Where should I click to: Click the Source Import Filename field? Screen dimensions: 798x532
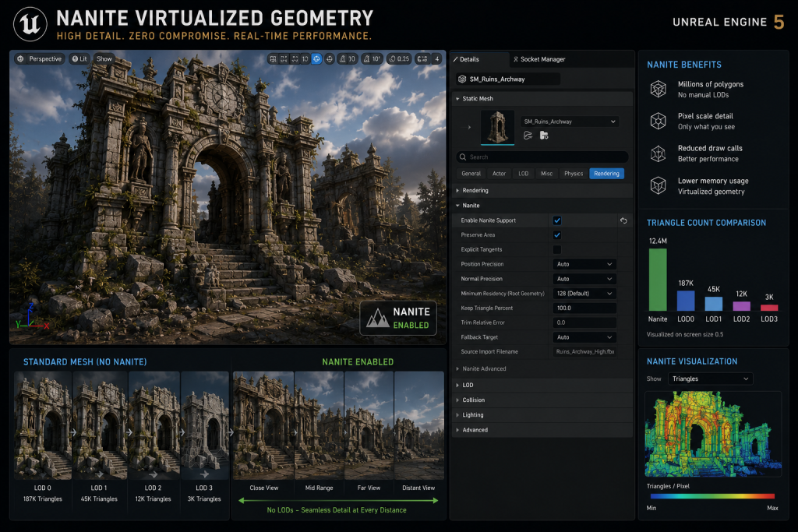[584, 352]
